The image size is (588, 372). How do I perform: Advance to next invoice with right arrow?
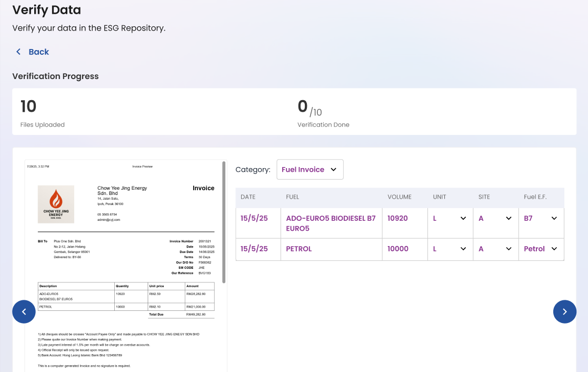tap(565, 311)
